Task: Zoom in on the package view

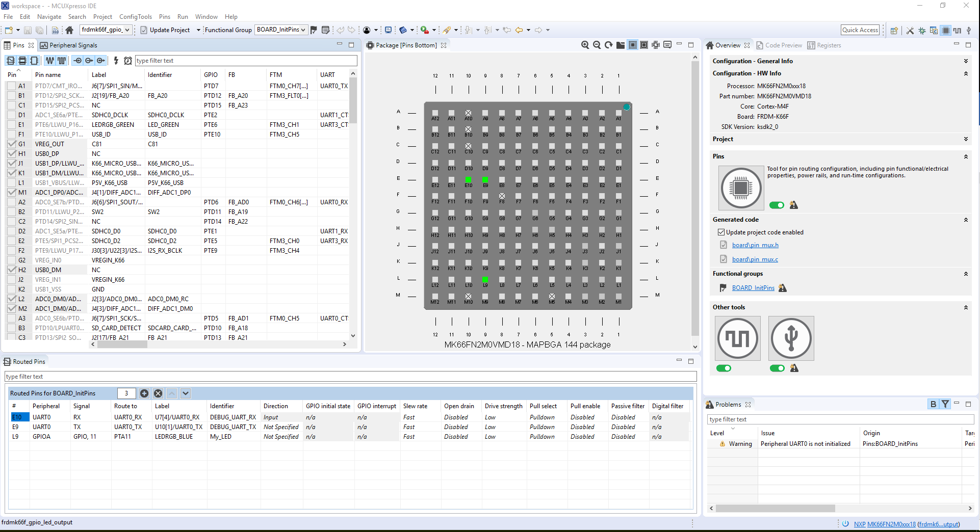Action: [585, 45]
